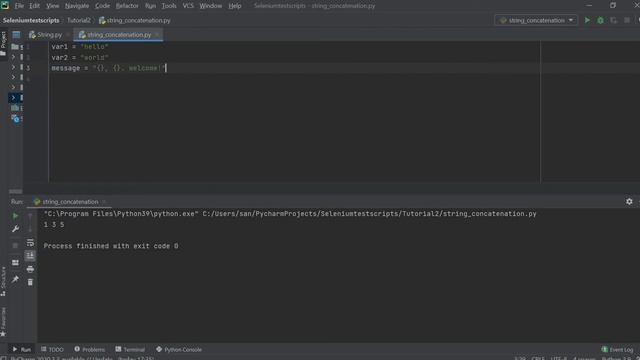Open the Help menu
This screenshot has height=360, width=640.
[x=234, y=6]
